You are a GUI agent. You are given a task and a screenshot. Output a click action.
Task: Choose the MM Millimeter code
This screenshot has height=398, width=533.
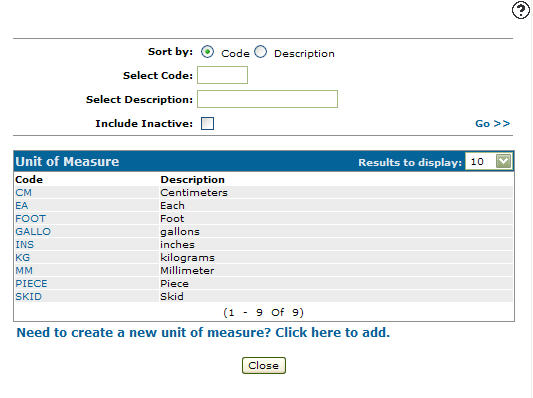tap(24, 271)
